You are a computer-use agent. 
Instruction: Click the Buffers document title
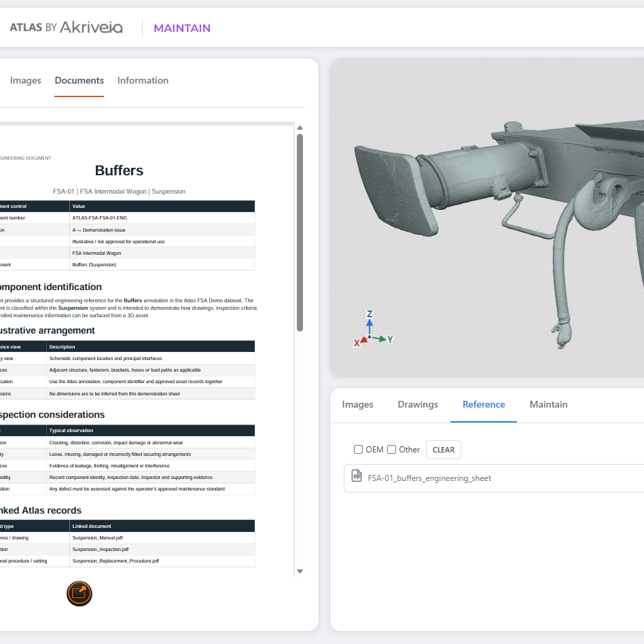click(x=119, y=171)
